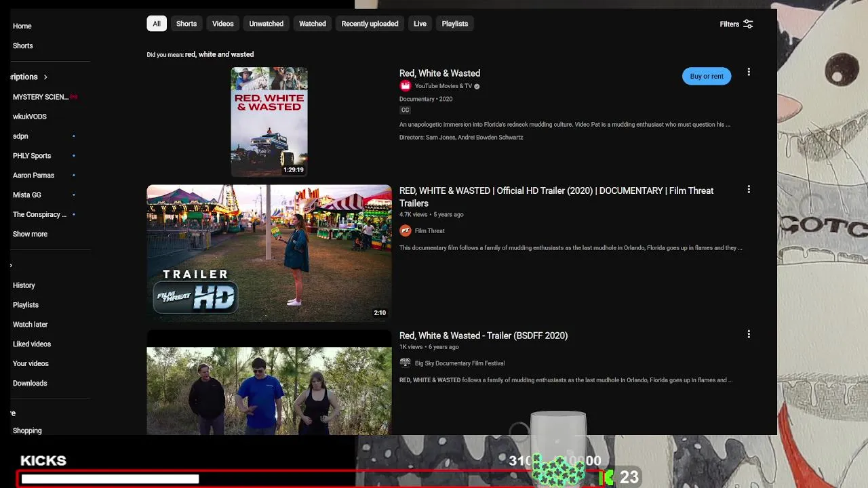Open more options for Film Threat trailer result
Image resolution: width=868 pixels, height=488 pixels.
(x=749, y=190)
